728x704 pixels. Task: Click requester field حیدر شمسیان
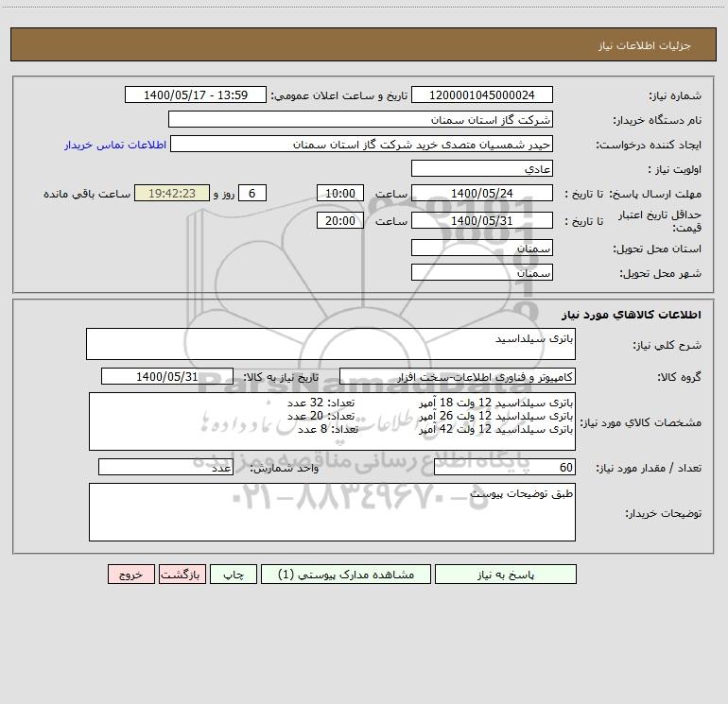pyautogui.click(x=362, y=144)
